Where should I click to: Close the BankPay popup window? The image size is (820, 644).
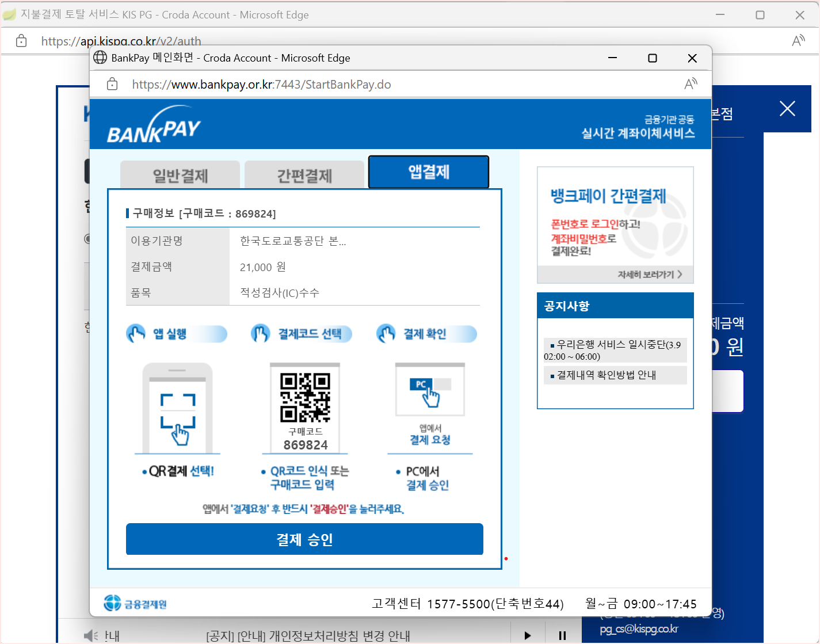coord(692,58)
